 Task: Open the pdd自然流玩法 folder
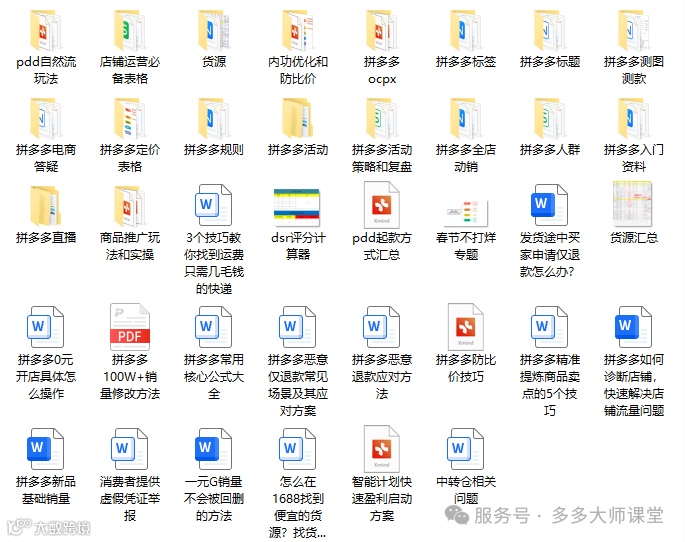(45, 31)
